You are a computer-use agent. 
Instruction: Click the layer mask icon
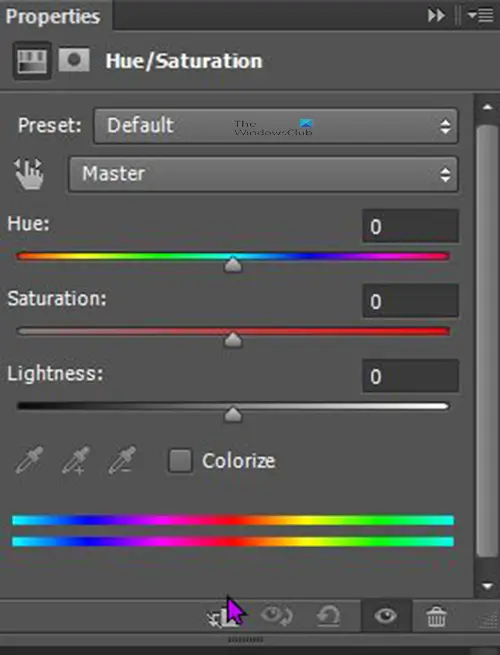74,60
